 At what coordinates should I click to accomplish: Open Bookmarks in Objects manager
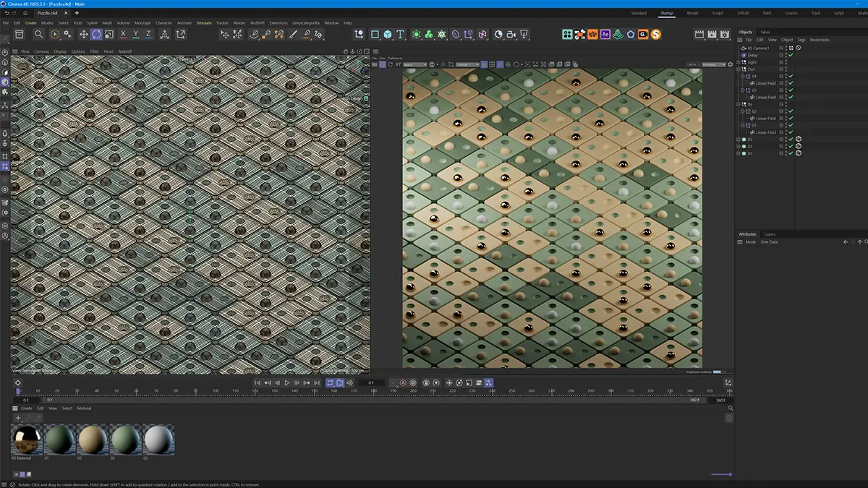pyautogui.click(x=820, y=40)
